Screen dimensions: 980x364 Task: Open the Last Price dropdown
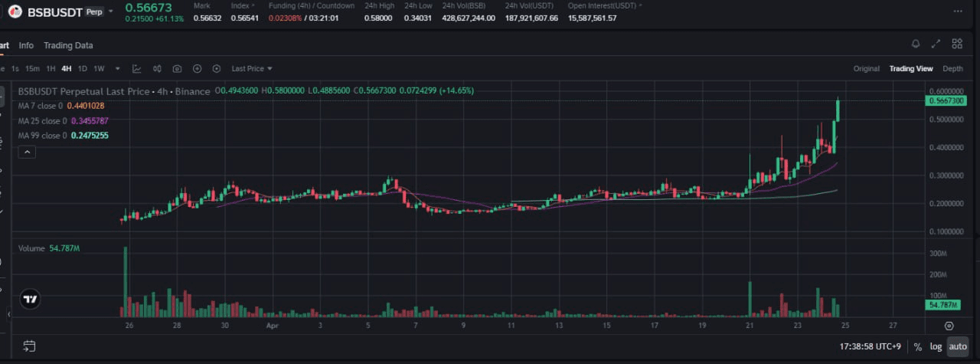tap(252, 69)
